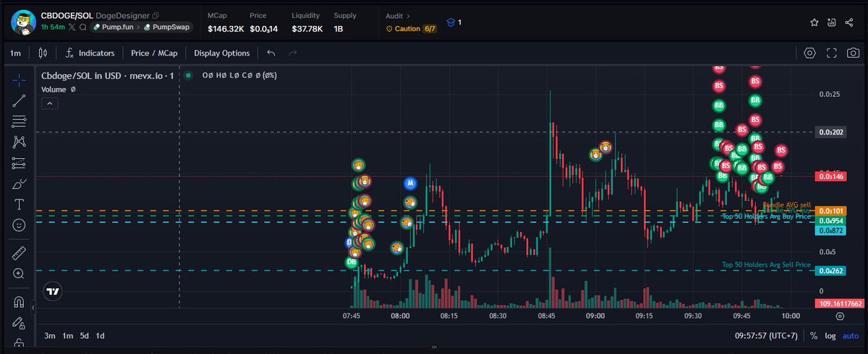Click the blue M marker on chart
This screenshot has width=868, height=354.
click(410, 183)
